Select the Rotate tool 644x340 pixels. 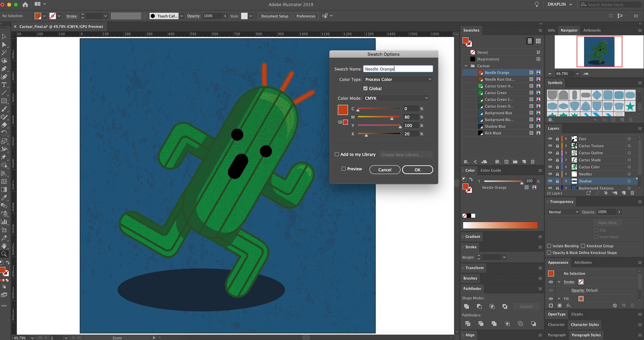[4, 133]
